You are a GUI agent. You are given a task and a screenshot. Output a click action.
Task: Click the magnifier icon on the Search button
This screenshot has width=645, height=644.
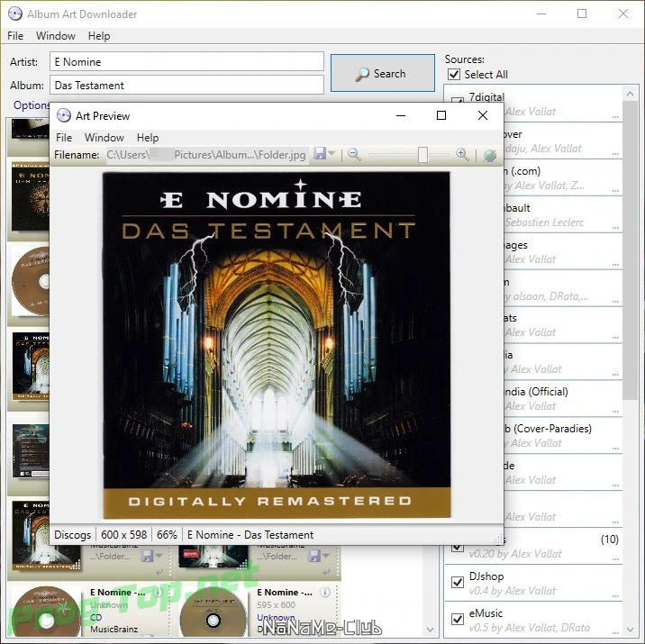362,74
